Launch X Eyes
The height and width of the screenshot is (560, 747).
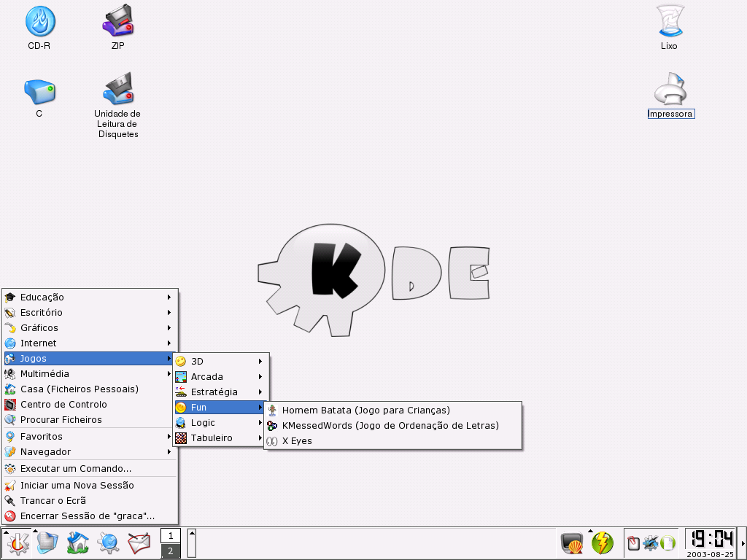[392, 440]
